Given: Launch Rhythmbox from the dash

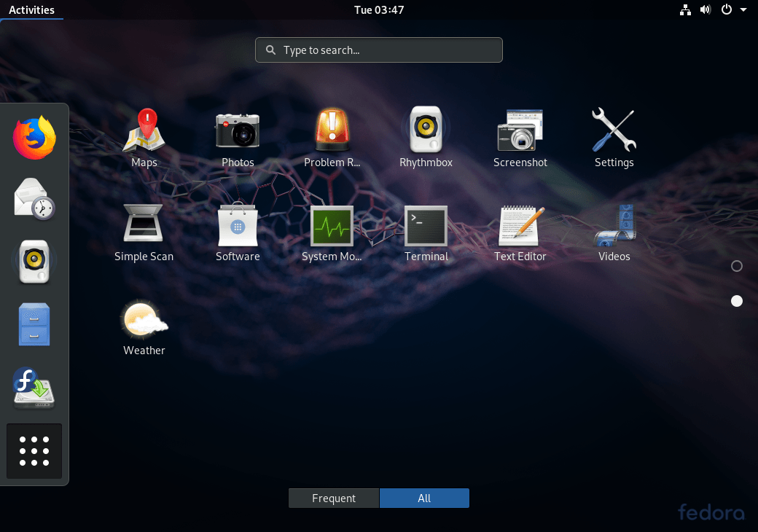Looking at the screenshot, I should coord(34,261).
